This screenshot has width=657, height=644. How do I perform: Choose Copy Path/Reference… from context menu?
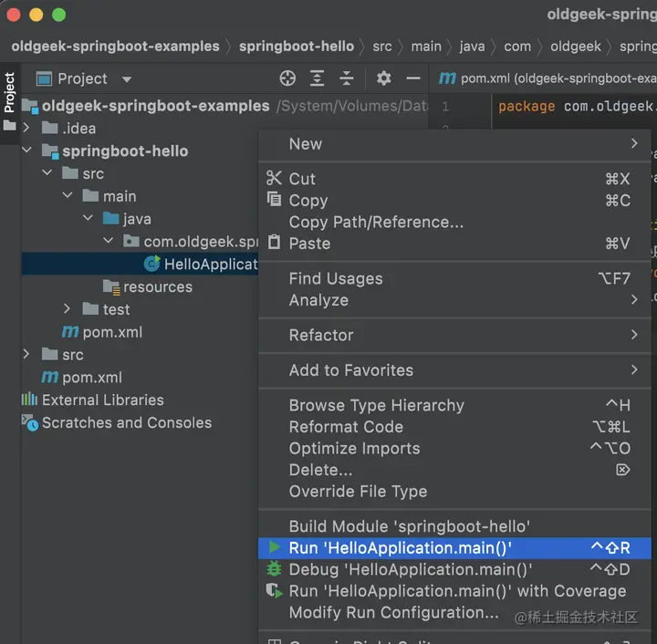[454, 222]
